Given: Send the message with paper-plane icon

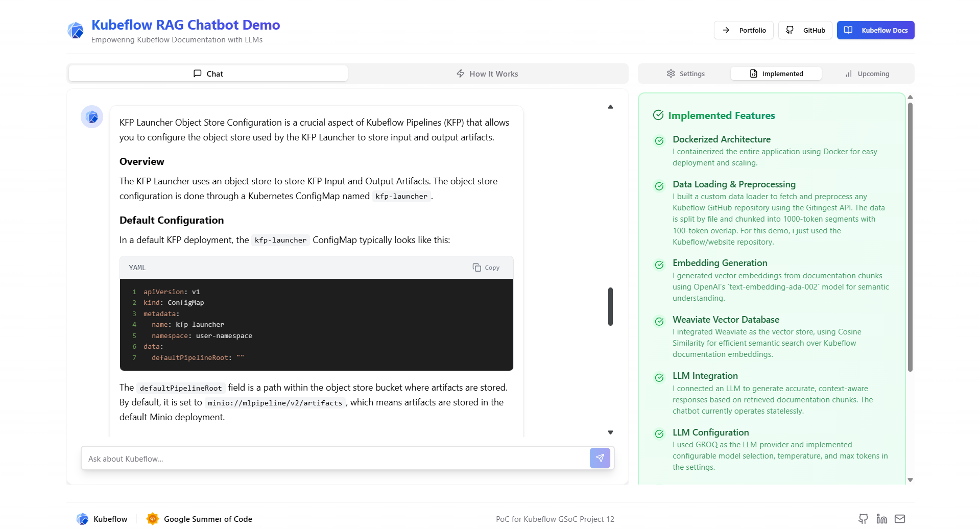Looking at the screenshot, I should click(600, 458).
